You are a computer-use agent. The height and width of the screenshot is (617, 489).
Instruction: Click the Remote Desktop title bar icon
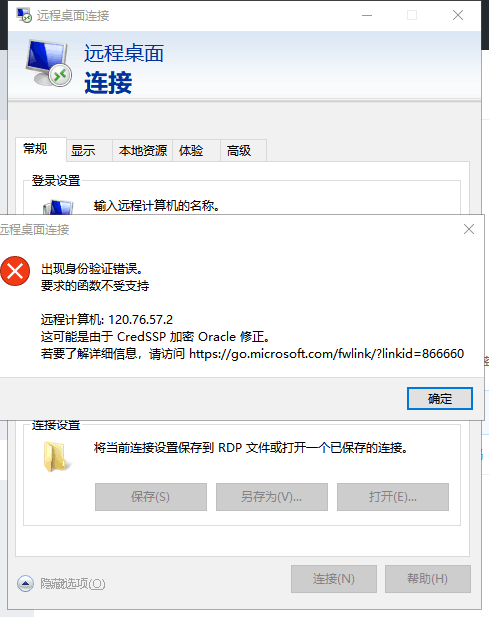pos(24,15)
